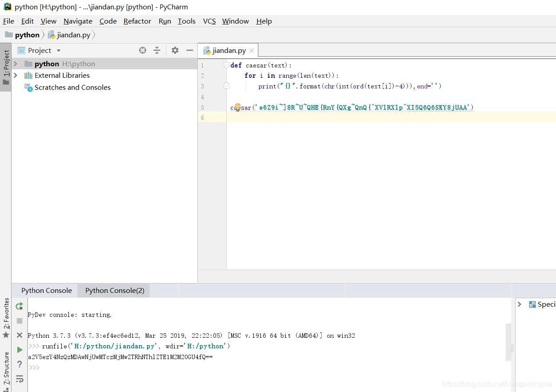Open the Help menu

[264, 21]
